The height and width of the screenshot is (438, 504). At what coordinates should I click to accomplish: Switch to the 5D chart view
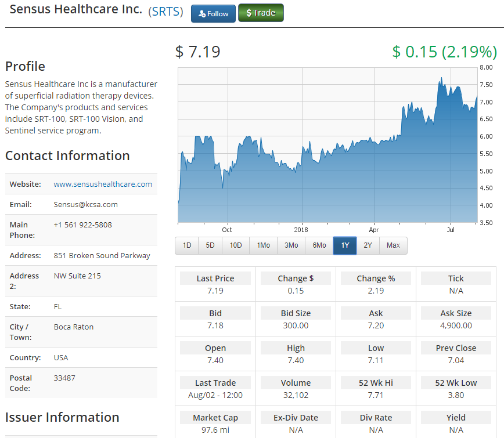coord(210,245)
